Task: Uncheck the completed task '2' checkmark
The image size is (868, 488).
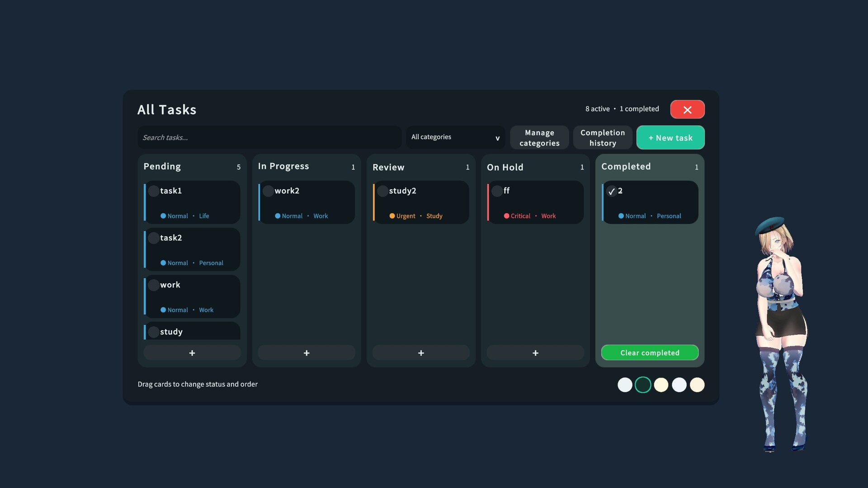Action: 611,191
